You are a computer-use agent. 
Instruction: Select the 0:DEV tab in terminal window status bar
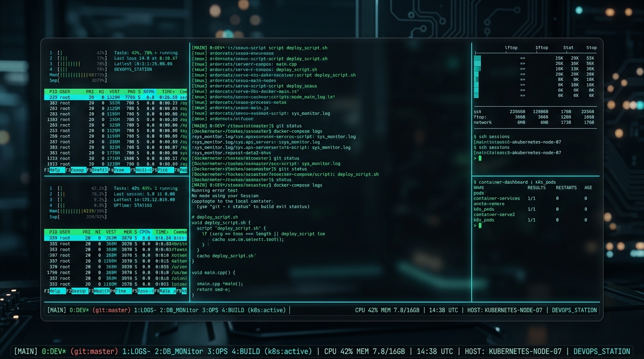coord(79,310)
